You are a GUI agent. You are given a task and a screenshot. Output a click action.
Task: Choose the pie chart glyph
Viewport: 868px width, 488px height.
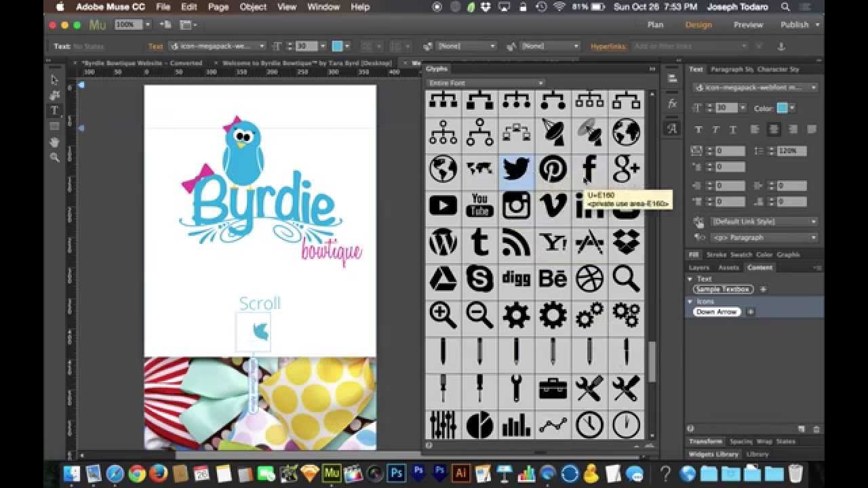click(x=479, y=425)
